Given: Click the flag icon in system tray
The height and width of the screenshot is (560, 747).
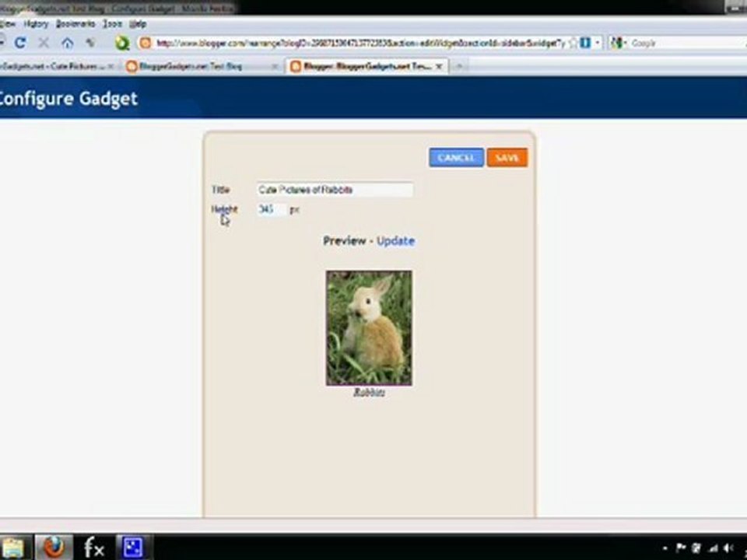Looking at the screenshot, I should click(681, 548).
